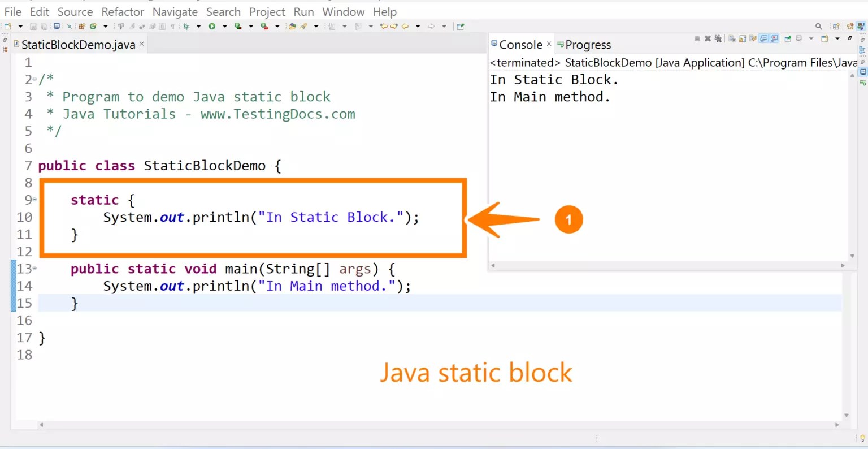Open the File menu
The width and height of the screenshot is (868, 449).
[12, 11]
